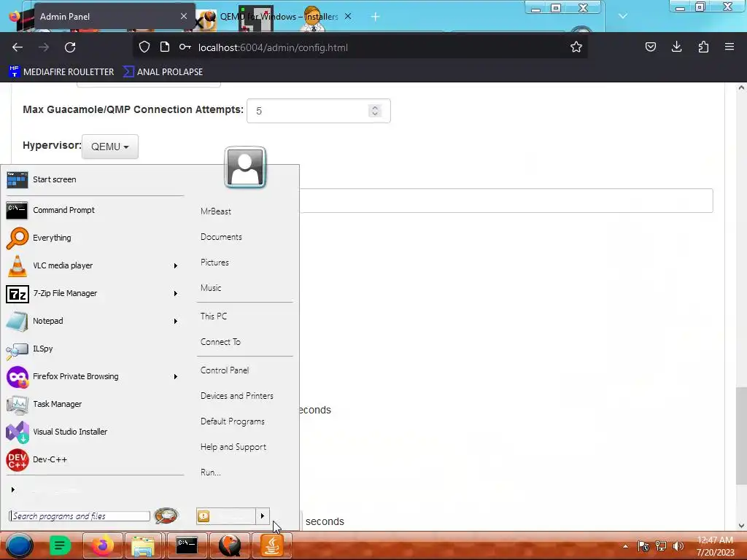This screenshot has height=560, width=747.
Task: Click the network tray icon
Action: (661, 546)
